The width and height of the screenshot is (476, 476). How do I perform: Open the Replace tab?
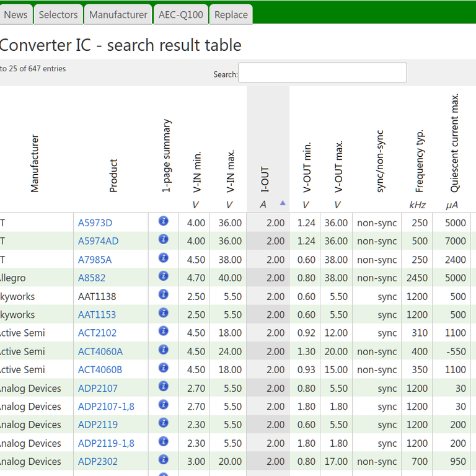click(231, 15)
